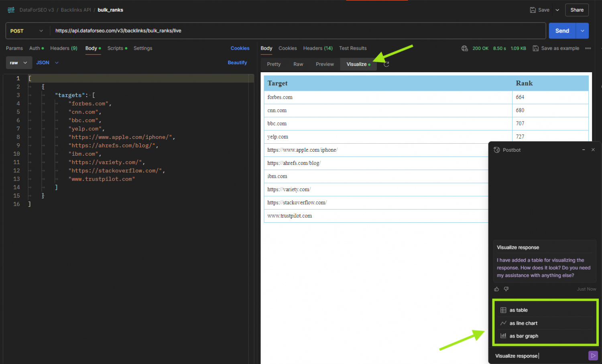Open request Cookies
Screen dimensions: 602x364
pos(240,48)
